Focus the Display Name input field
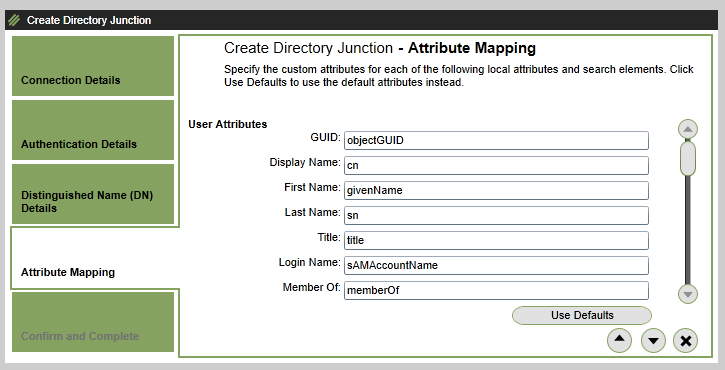 point(496,166)
